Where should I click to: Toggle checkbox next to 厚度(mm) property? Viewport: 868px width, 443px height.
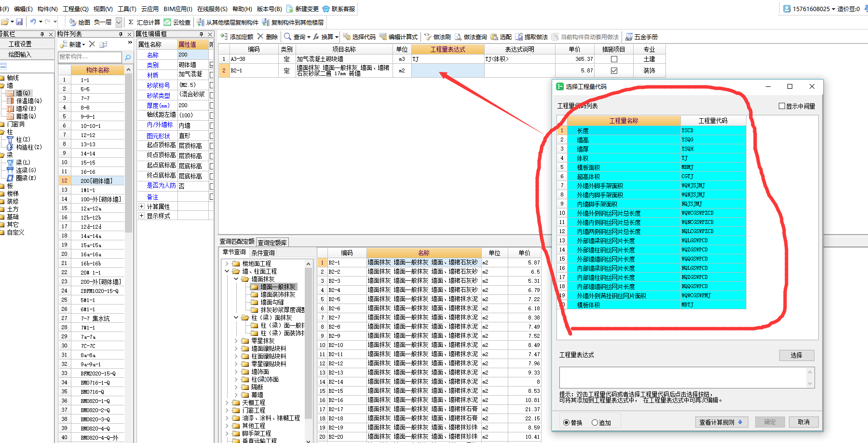[212, 105]
